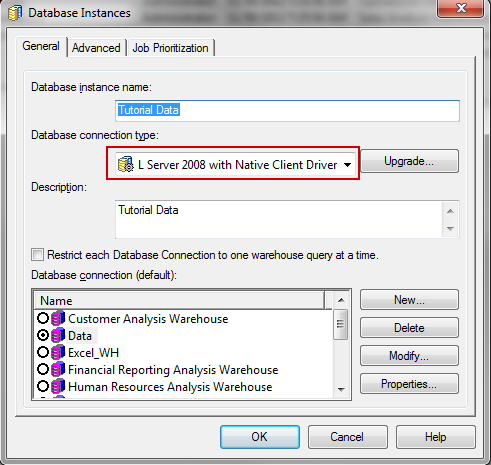This screenshot has height=465, width=491.
Task: Switch to the Advanced tab
Action: [96, 48]
